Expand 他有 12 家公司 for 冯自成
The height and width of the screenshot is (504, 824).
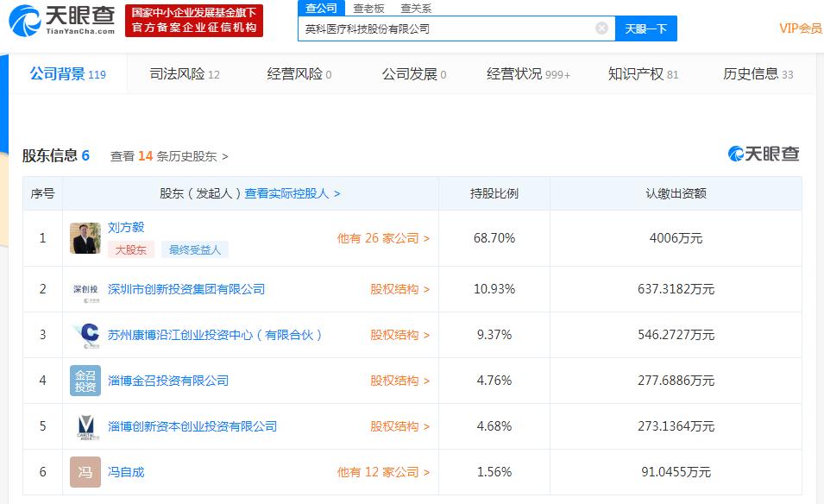pos(383,472)
